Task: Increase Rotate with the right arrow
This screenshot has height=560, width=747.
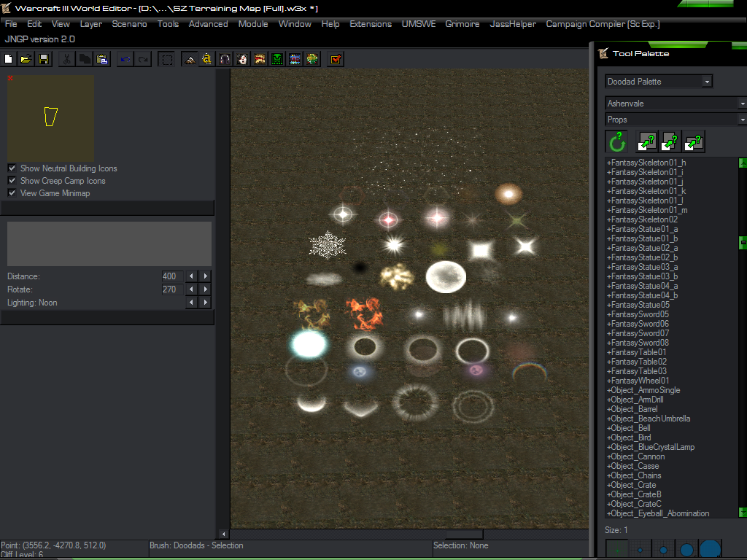Action: click(205, 289)
